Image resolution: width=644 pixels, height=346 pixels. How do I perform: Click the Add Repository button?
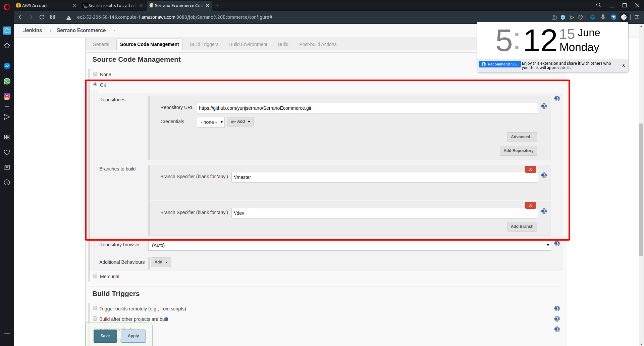coord(519,151)
